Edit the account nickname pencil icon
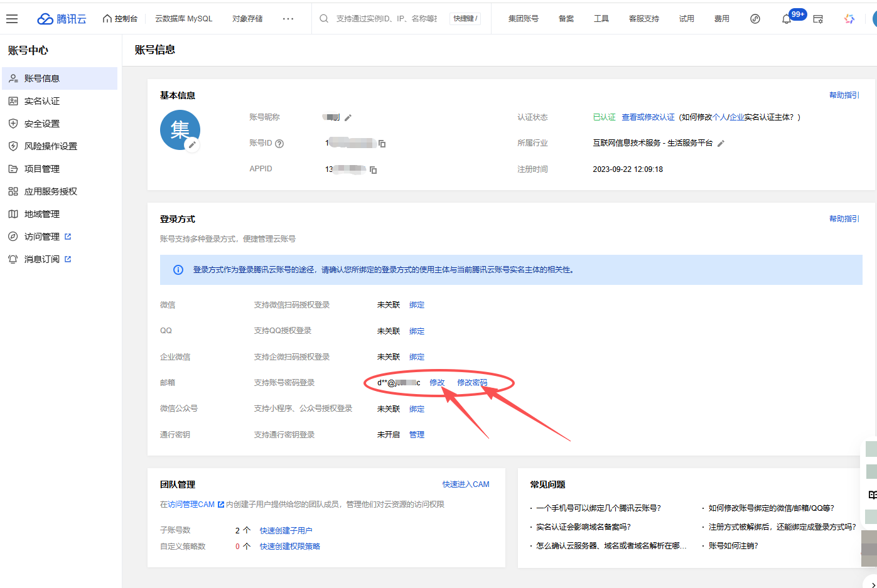877x588 pixels. [x=348, y=117]
